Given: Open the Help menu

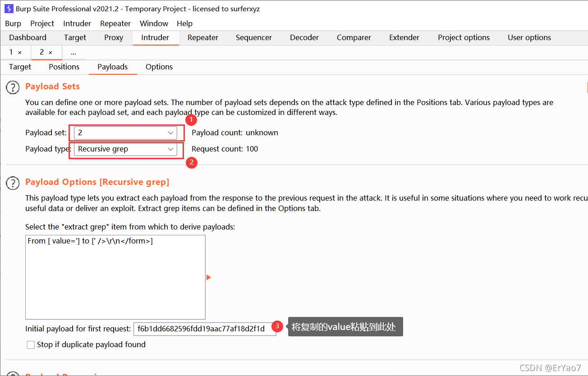Looking at the screenshot, I should point(184,23).
